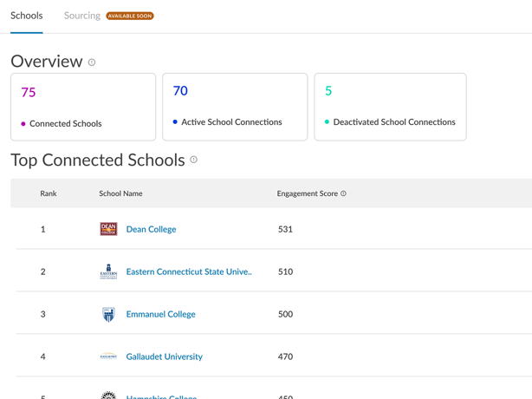This screenshot has width=532, height=399.
Task: Open the Sourcing tab
Action: pyautogui.click(x=82, y=16)
